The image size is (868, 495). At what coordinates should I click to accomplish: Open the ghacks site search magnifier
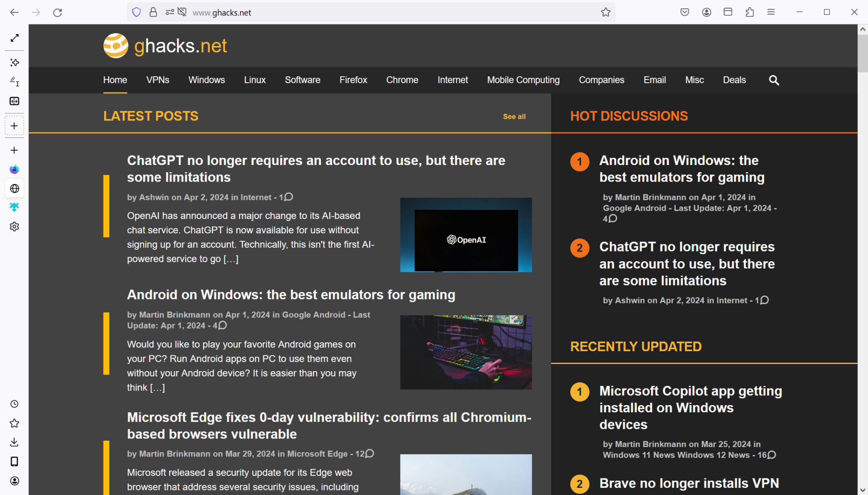pos(773,80)
